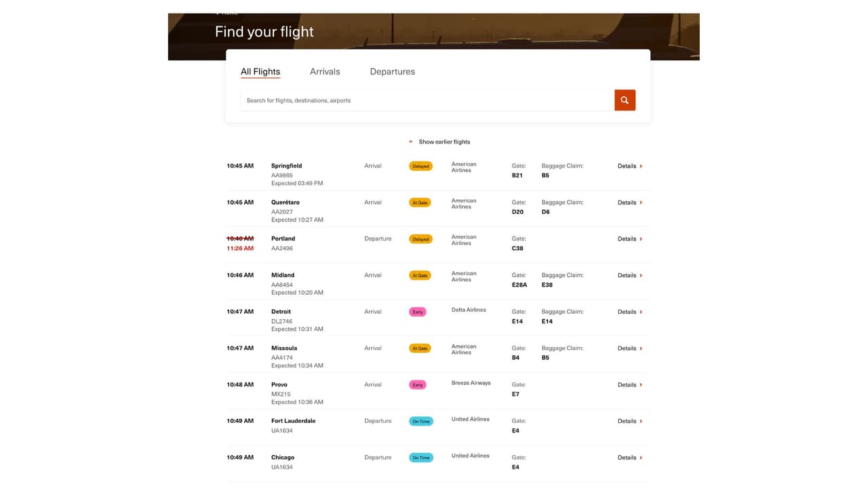Click the Delayed badge on the Springfield flight
The image size is (868, 488).
pos(420,165)
